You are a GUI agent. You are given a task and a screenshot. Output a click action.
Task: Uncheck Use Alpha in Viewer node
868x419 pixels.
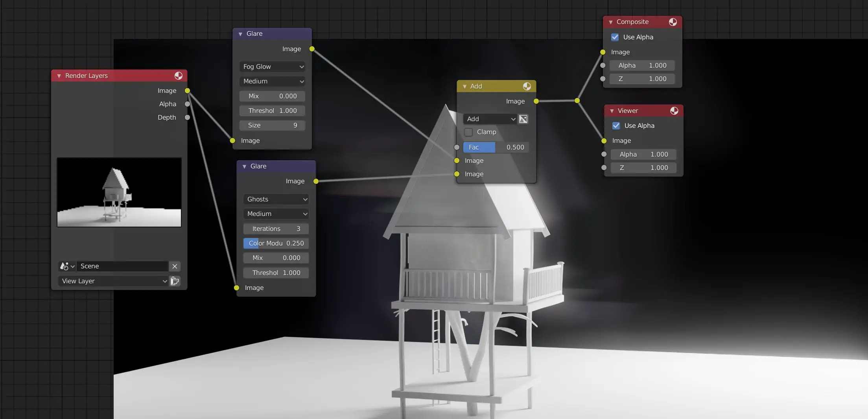pos(616,126)
